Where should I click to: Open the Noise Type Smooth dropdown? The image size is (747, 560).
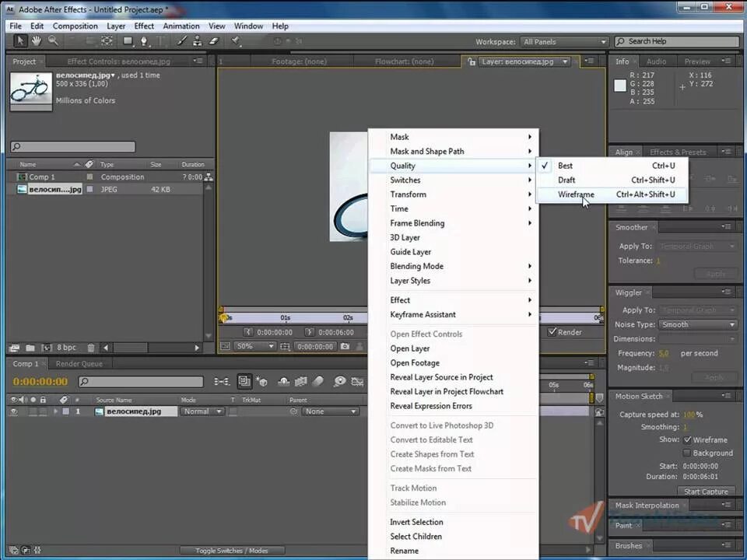[x=699, y=325]
